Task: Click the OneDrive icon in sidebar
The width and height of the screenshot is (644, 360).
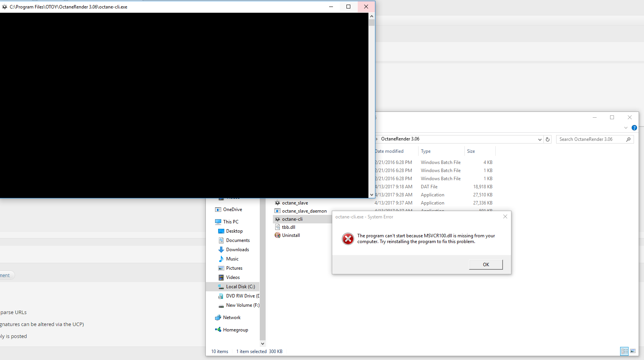Action: point(218,210)
